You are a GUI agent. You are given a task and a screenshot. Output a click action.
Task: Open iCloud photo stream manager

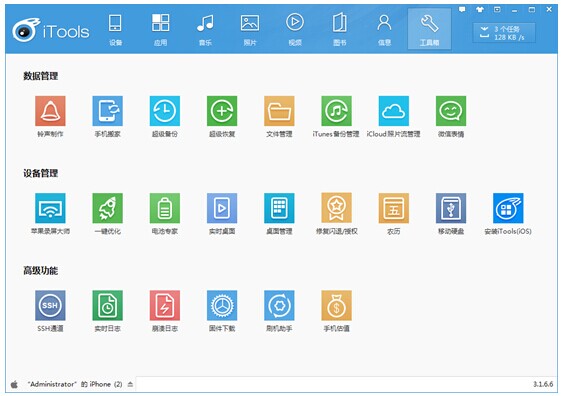coord(394,111)
